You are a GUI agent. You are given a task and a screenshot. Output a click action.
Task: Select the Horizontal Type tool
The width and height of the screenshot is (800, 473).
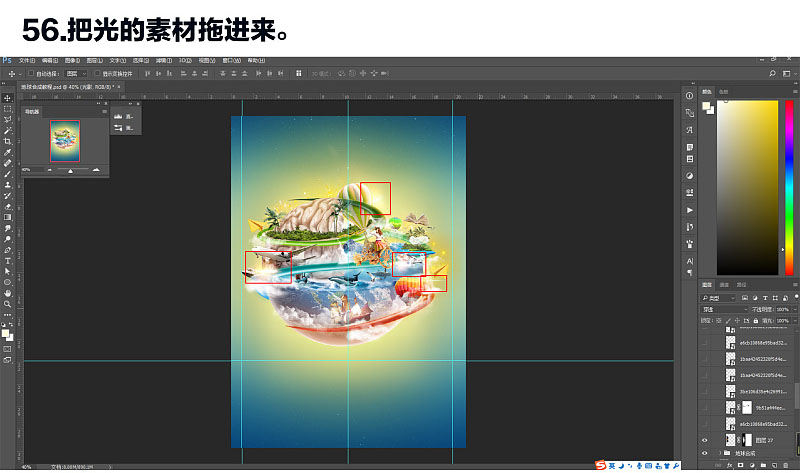[x=8, y=261]
